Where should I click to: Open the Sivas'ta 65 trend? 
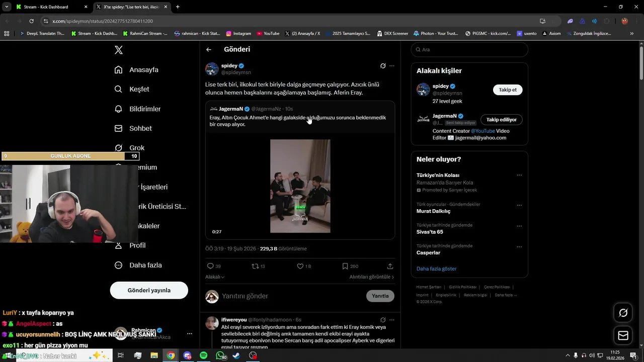point(430,232)
